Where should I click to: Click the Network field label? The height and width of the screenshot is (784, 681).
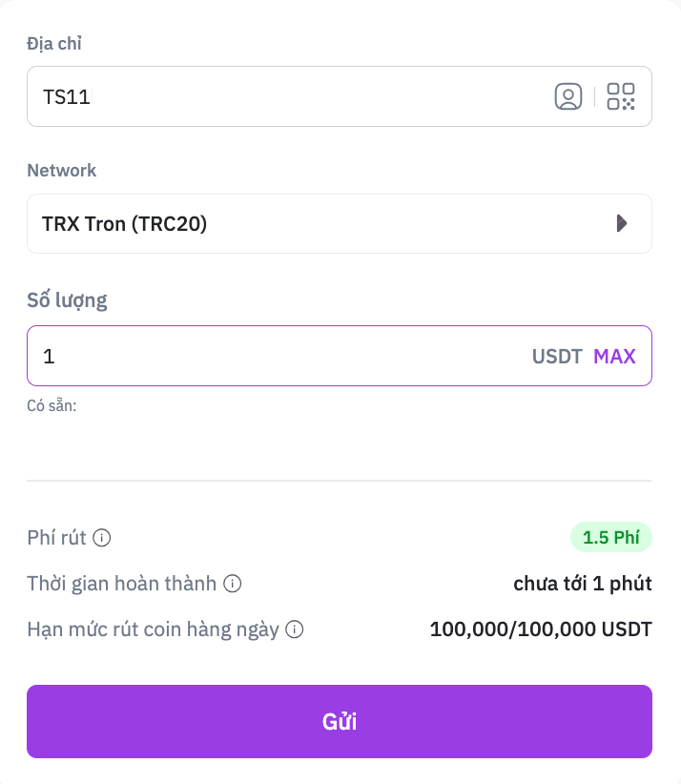tap(61, 171)
